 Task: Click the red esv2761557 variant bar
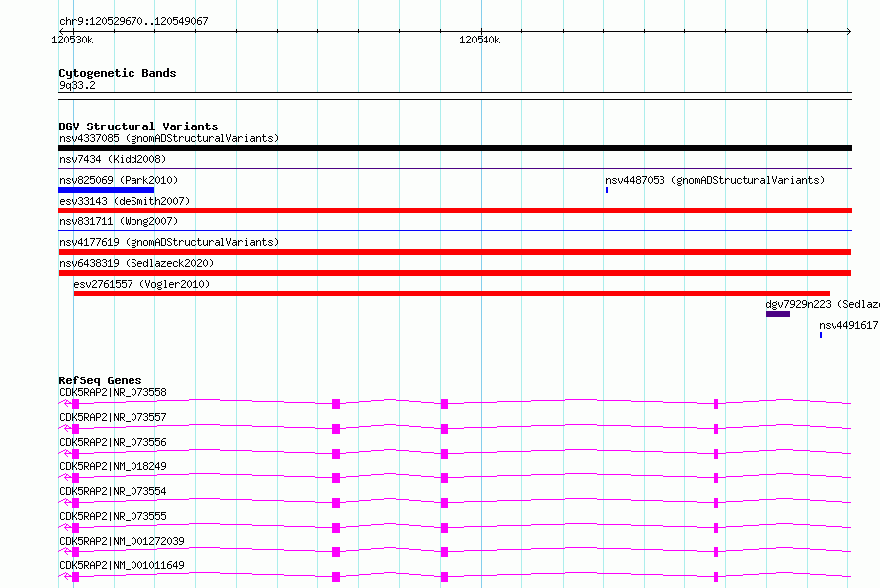point(452,294)
